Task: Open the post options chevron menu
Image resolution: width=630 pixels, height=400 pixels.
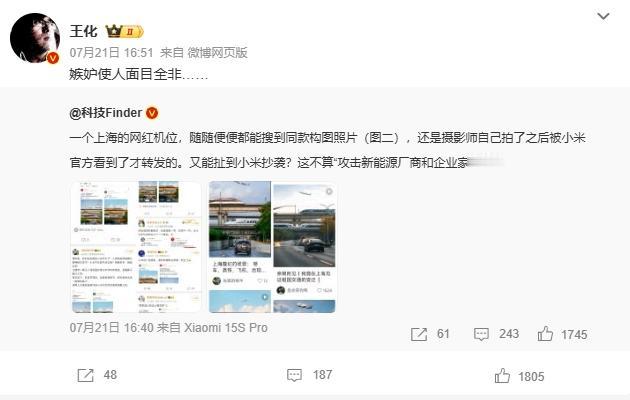Action: (x=603, y=16)
